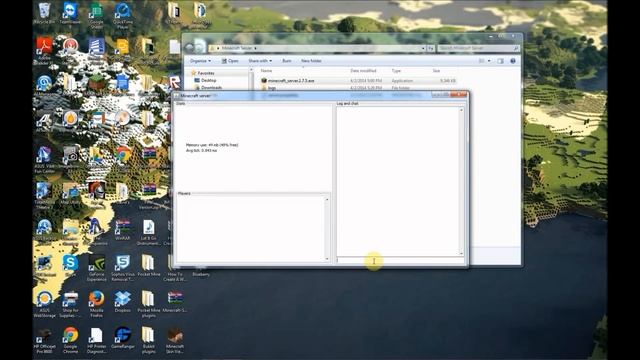Open the Pocket Mine plugins folder
The image size is (640, 360).
pos(149,304)
